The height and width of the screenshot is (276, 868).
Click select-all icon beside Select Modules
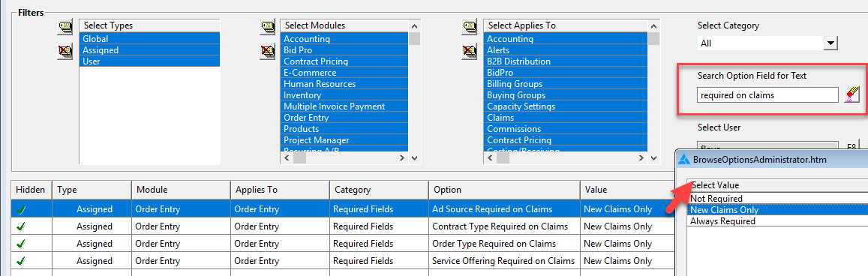click(x=268, y=26)
